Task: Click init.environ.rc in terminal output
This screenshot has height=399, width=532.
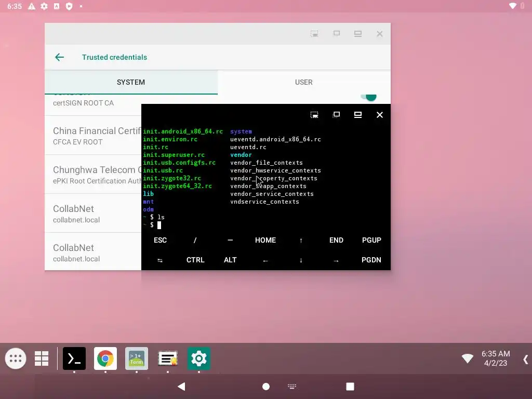Action: 170,139
